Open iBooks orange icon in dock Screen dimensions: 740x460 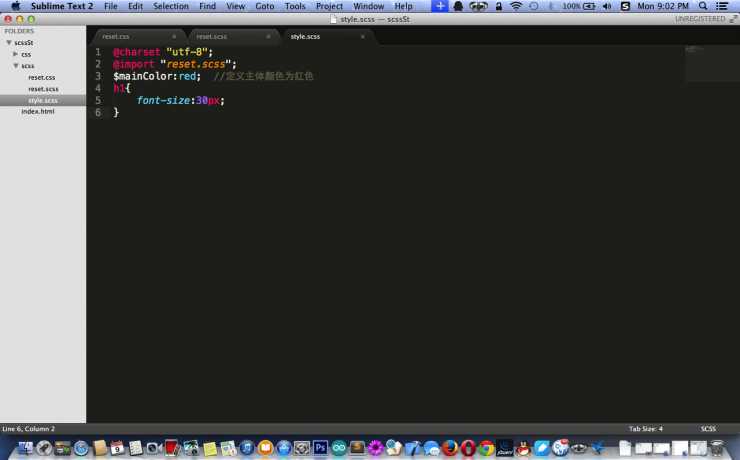click(x=265, y=447)
